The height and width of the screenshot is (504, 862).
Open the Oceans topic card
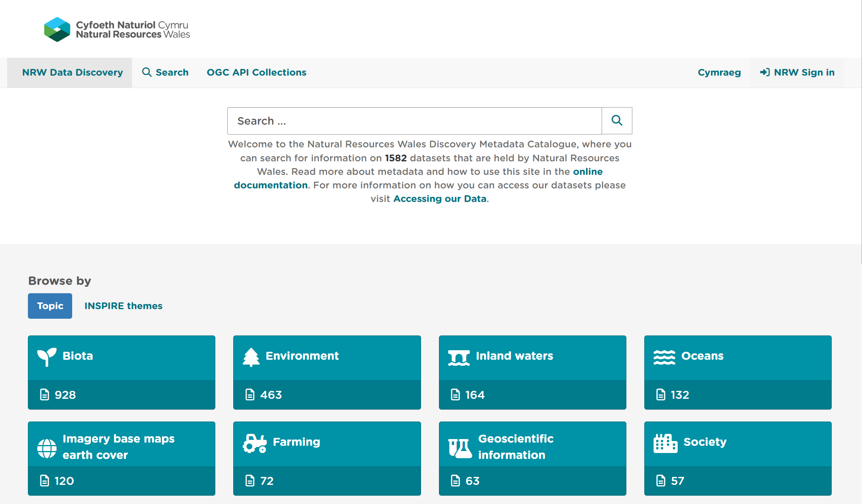[738, 373]
